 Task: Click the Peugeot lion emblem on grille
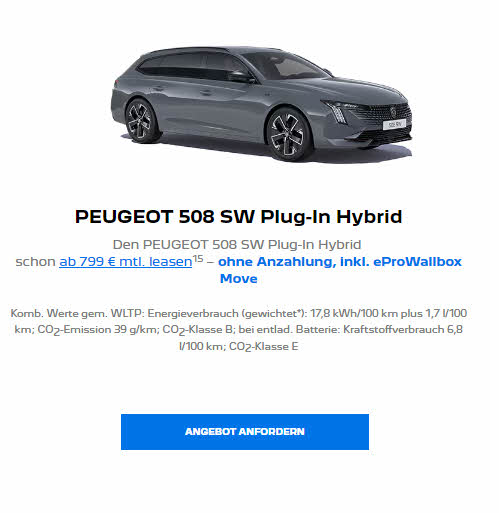click(x=393, y=111)
